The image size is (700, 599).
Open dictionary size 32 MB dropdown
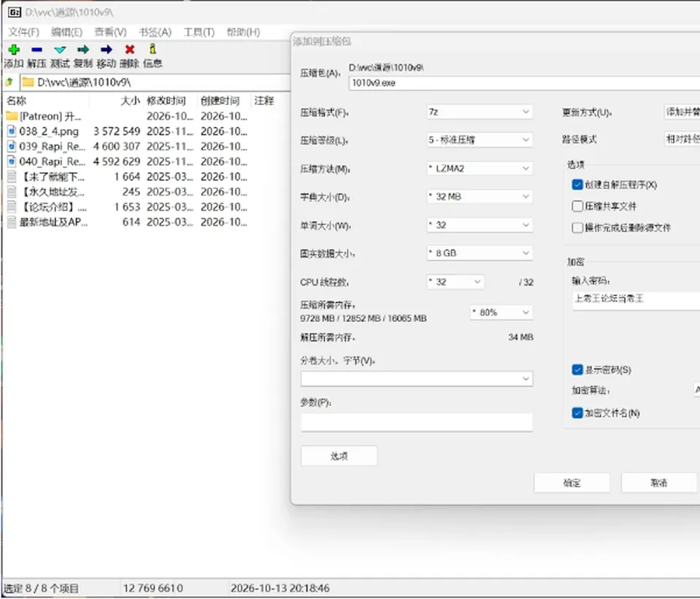point(480,196)
